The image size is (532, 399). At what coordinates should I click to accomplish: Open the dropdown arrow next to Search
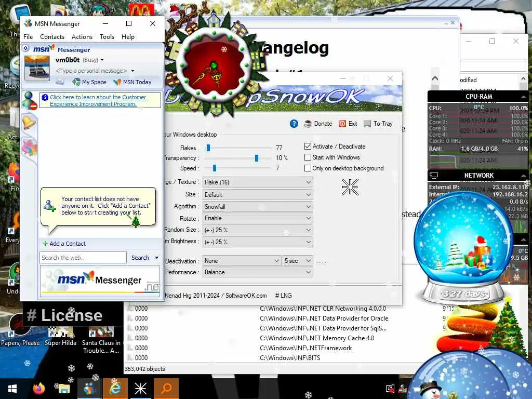(x=156, y=258)
